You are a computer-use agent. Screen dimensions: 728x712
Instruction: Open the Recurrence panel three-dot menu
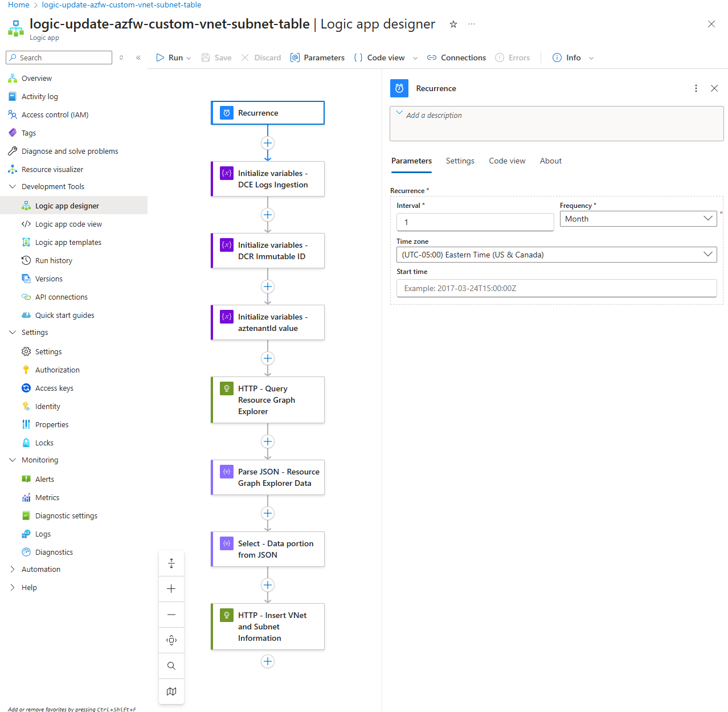click(x=696, y=88)
